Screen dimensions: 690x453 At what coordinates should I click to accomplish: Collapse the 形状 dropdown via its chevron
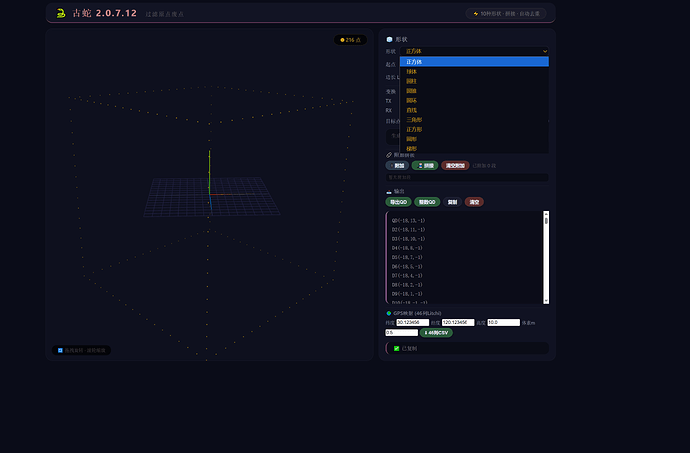[545, 51]
